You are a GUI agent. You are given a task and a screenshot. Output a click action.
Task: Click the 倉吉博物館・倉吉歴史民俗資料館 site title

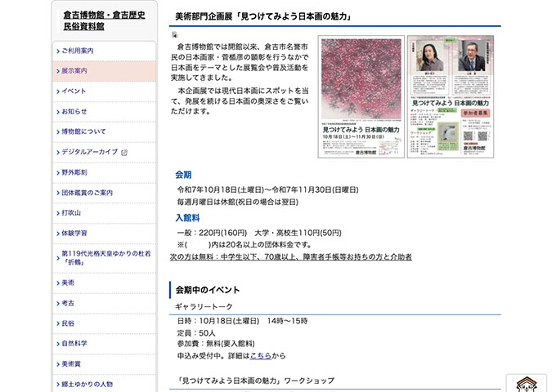(104, 20)
